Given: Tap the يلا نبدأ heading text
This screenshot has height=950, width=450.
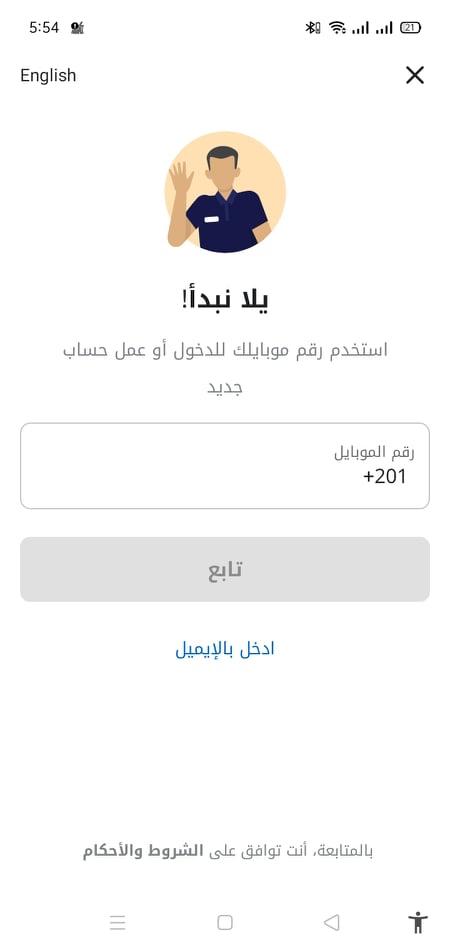Looking at the screenshot, I should tap(225, 299).
